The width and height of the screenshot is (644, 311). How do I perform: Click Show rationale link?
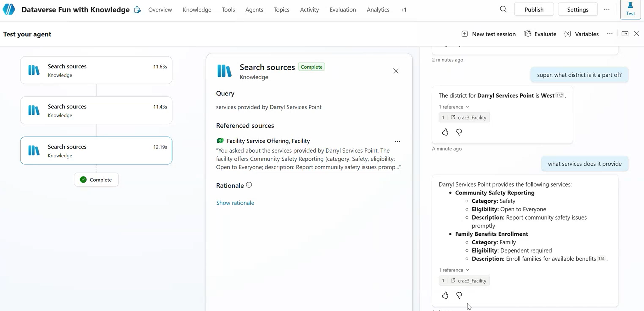(235, 203)
